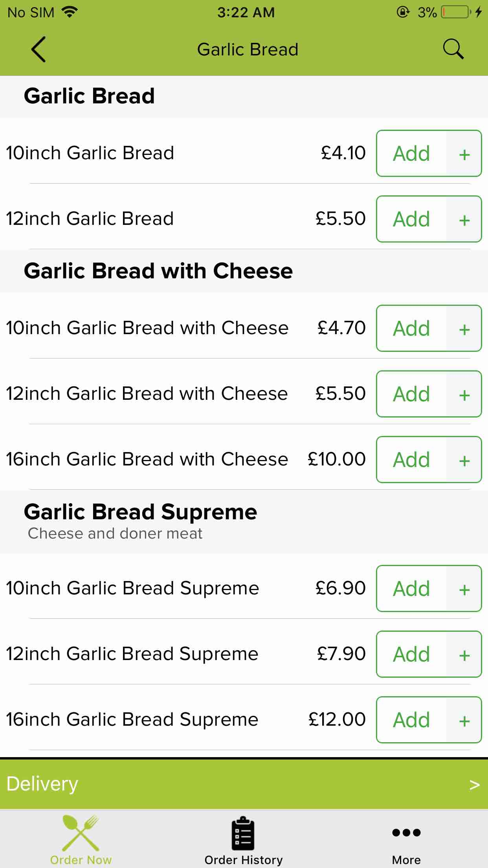Select the 12inch Garlic Bread Supreme item name
488x868 pixels.
coord(132,654)
